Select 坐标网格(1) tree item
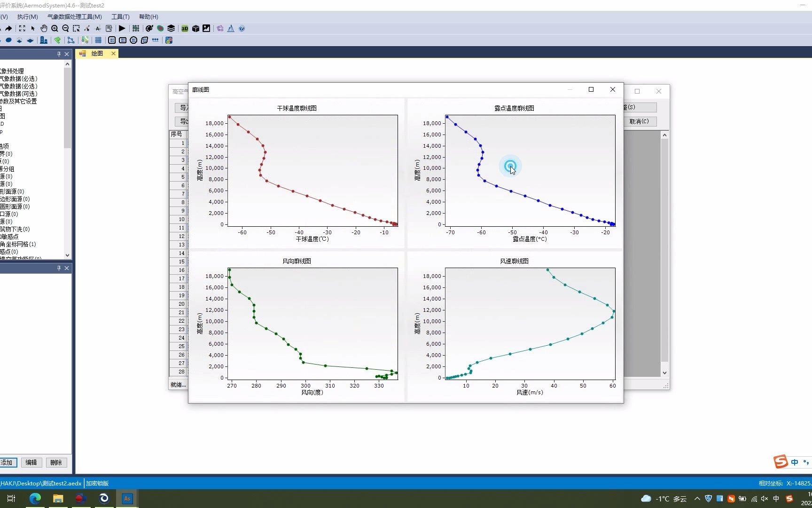This screenshot has height=508, width=812. pyautogui.click(x=18, y=244)
